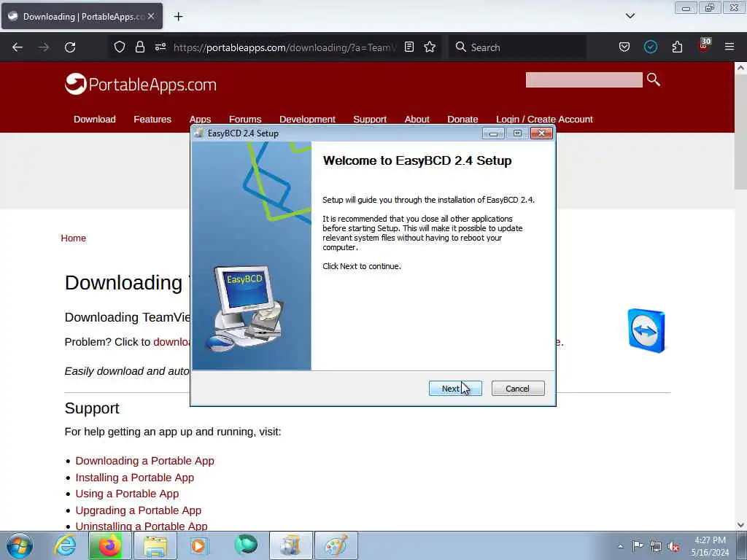Click the green round taskbar icon
Viewport: 747px width, 560px height.
[245, 545]
